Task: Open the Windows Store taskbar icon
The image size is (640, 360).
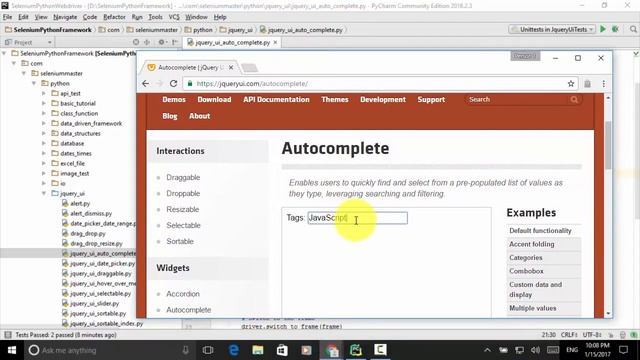Action: pyautogui.click(x=282, y=350)
